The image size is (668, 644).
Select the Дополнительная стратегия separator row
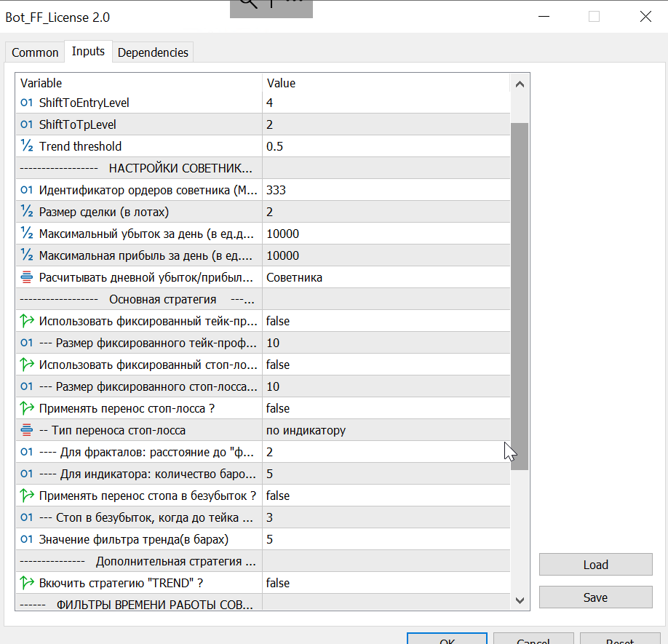click(x=263, y=561)
